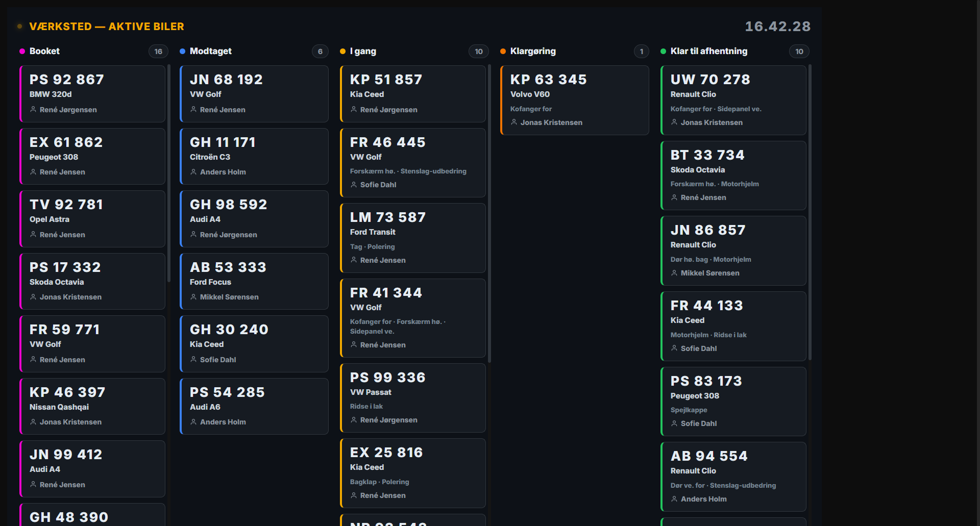Click the blue status dot beside Modtaget
The width and height of the screenshot is (980, 526).
[x=183, y=51]
